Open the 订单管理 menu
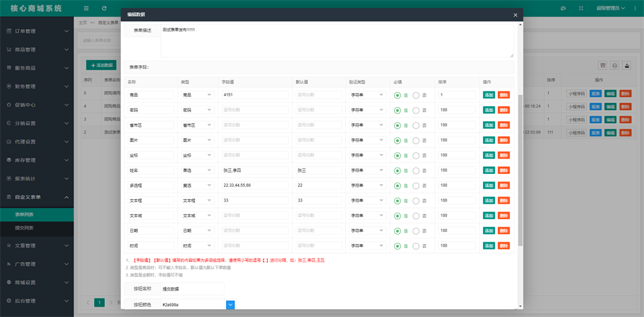 37,31
